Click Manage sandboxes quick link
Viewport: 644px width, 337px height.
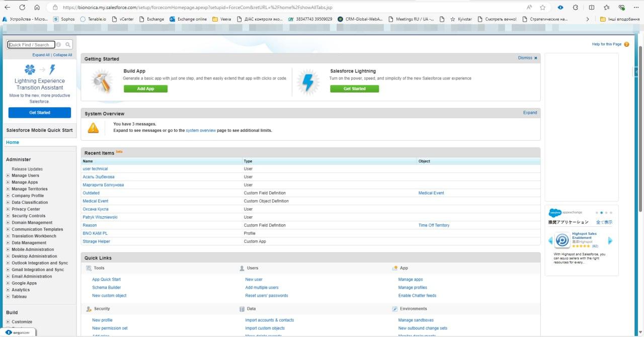(x=416, y=320)
